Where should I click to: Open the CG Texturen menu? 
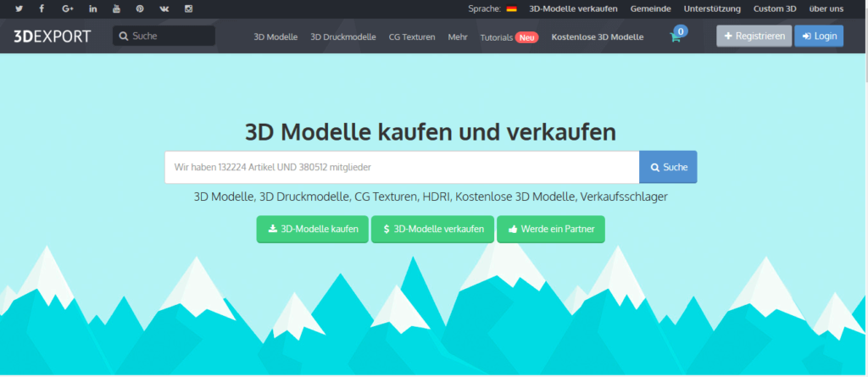(x=412, y=37)
